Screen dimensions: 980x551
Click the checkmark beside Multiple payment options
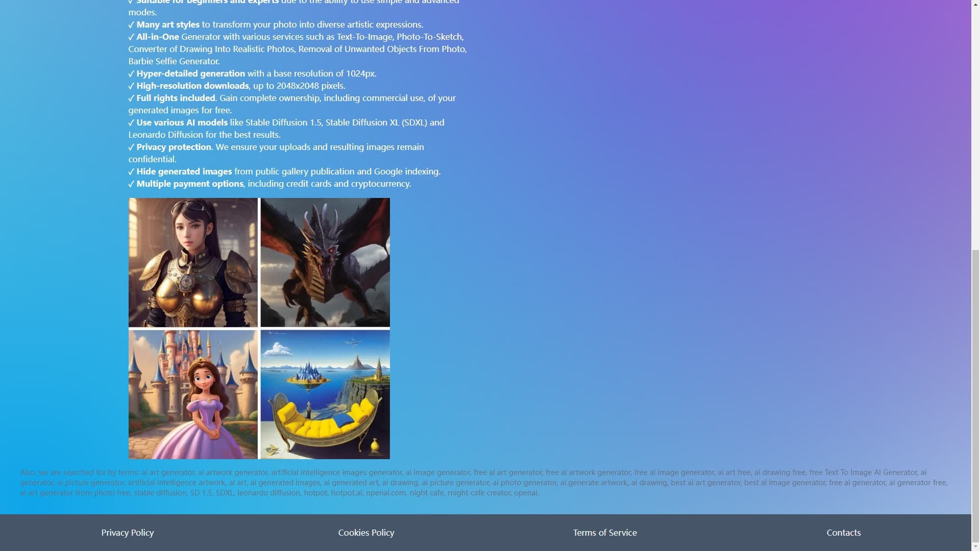[x=131, y=184]
